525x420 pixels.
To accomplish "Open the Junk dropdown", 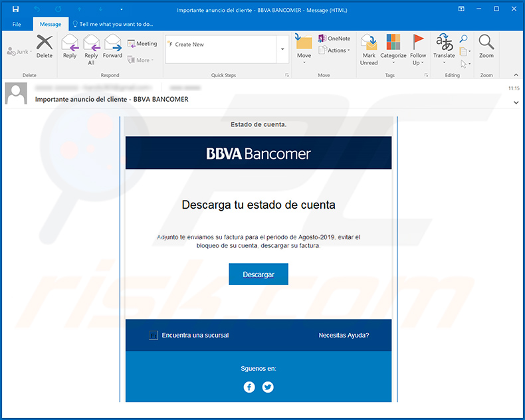I will point(19,52).
